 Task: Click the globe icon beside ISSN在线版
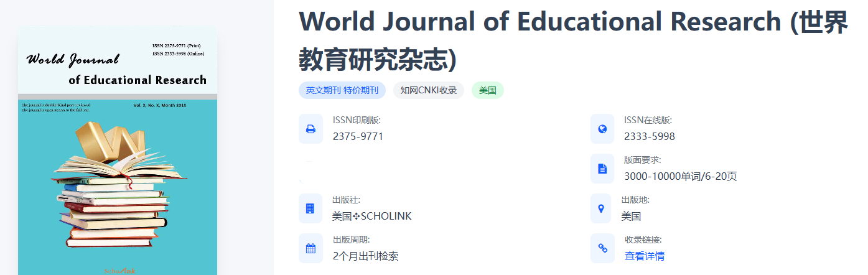[x=602, y=129]
